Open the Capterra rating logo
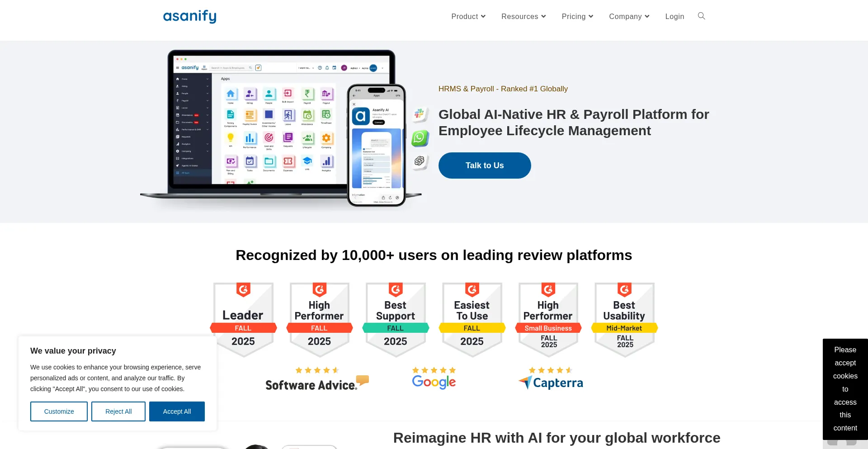This screenshot has height=449, width=868. pos(551,378)
